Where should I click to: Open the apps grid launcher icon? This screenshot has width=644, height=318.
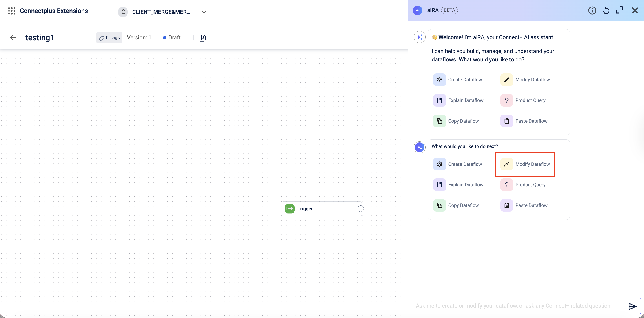(11, 11)
